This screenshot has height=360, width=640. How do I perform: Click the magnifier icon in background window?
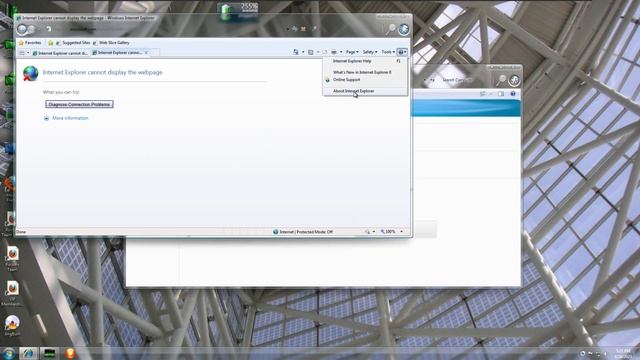(x=501, y=80)
